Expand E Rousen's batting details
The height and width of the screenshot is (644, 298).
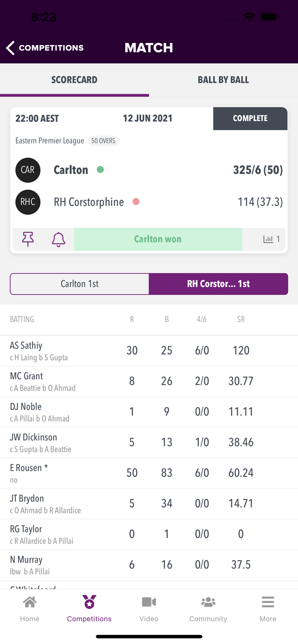click(149, 473)
